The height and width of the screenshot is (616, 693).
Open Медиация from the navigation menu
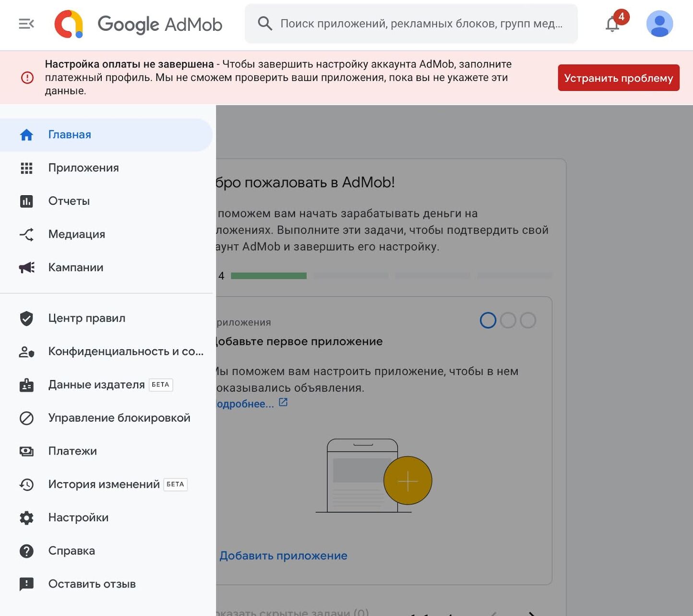pyautogui.click(x=77, y=234)
